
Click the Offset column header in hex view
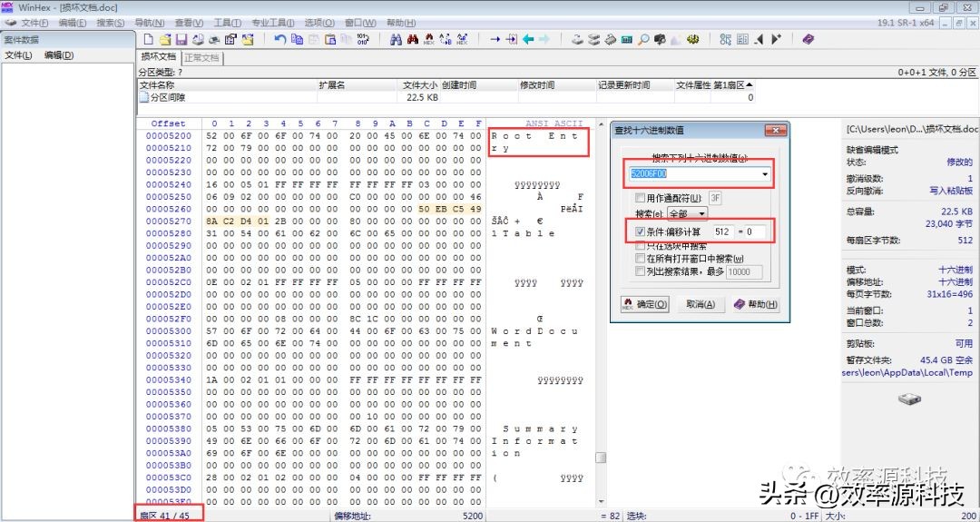tap(168, 123)
